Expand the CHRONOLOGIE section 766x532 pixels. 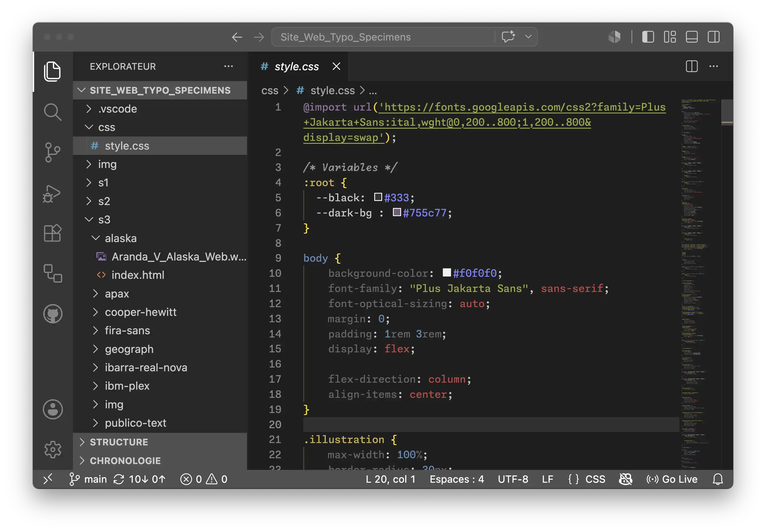(x=160, y=461)
